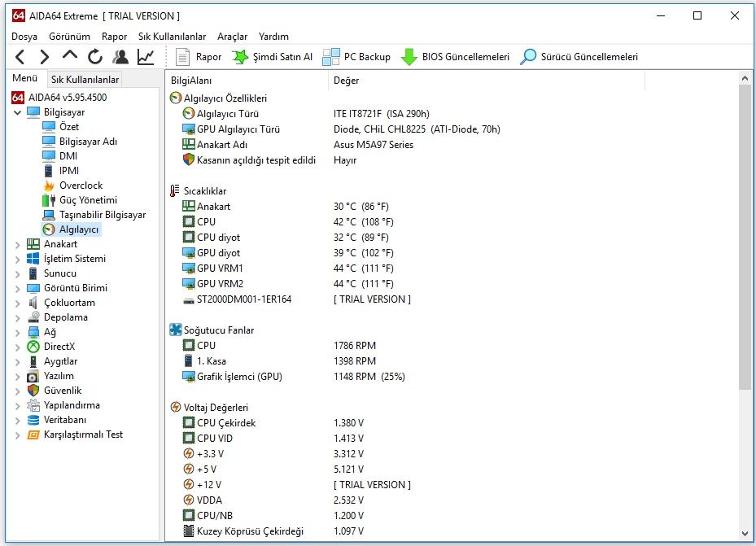This screenshot has width=756, height=546.
Task: Click the Görüntü Birimi monitor icon
Action: point(33,288)
